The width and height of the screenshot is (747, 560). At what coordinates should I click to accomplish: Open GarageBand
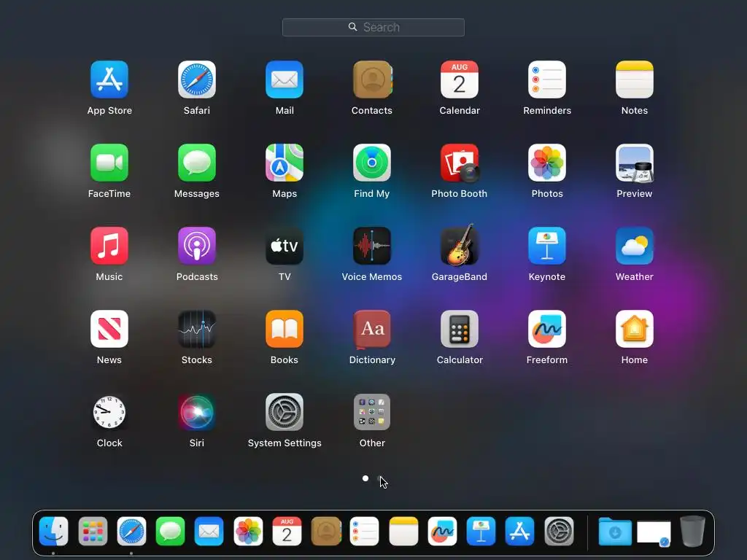click(x=460, y=245)
